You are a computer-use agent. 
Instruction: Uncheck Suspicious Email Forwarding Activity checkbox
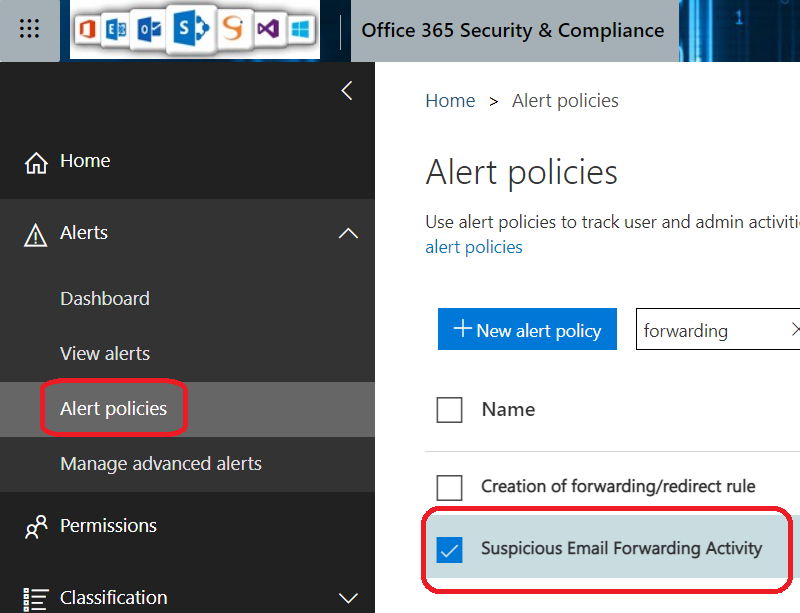point(450,548)
